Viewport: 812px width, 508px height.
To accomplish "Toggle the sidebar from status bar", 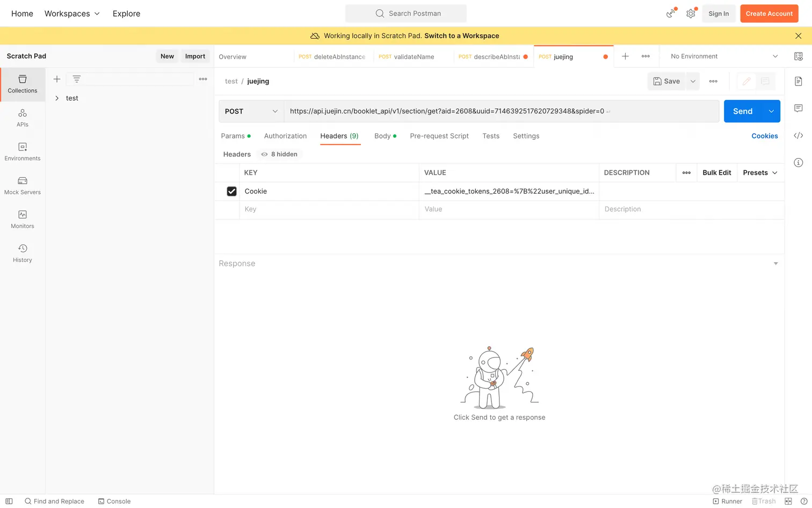I will (x=9, y=501).
